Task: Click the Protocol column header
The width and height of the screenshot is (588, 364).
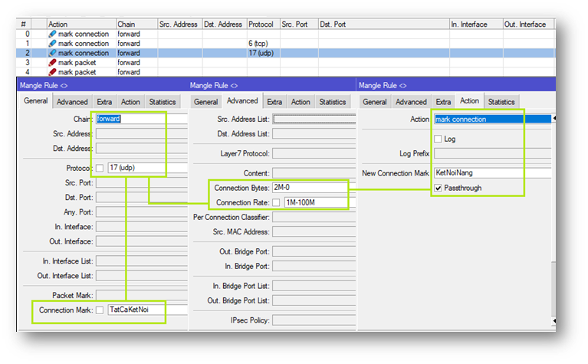Action: pyautogui.click(x=263, y=24)
